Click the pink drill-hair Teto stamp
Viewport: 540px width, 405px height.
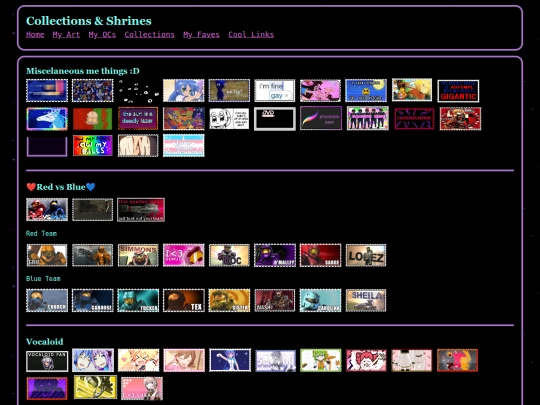(x=366, y=361)
